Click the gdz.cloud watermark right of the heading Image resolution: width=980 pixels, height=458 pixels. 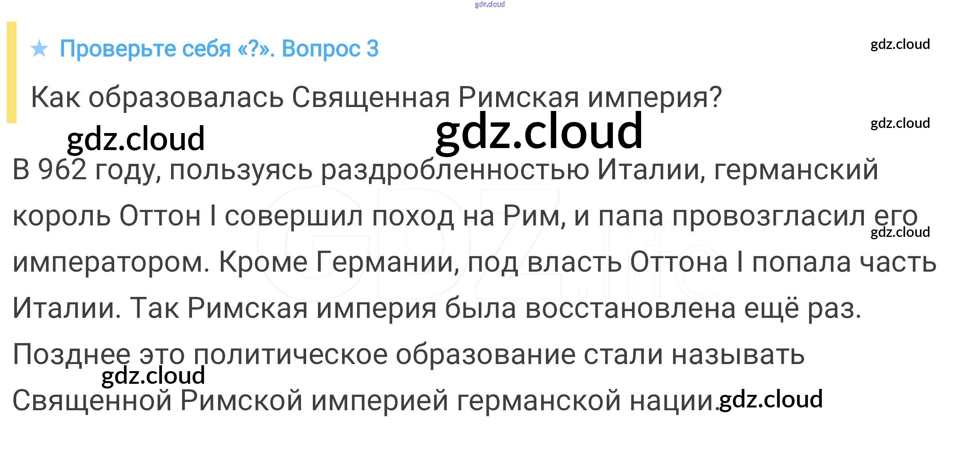pyautogui.click(x=900, y=44)
